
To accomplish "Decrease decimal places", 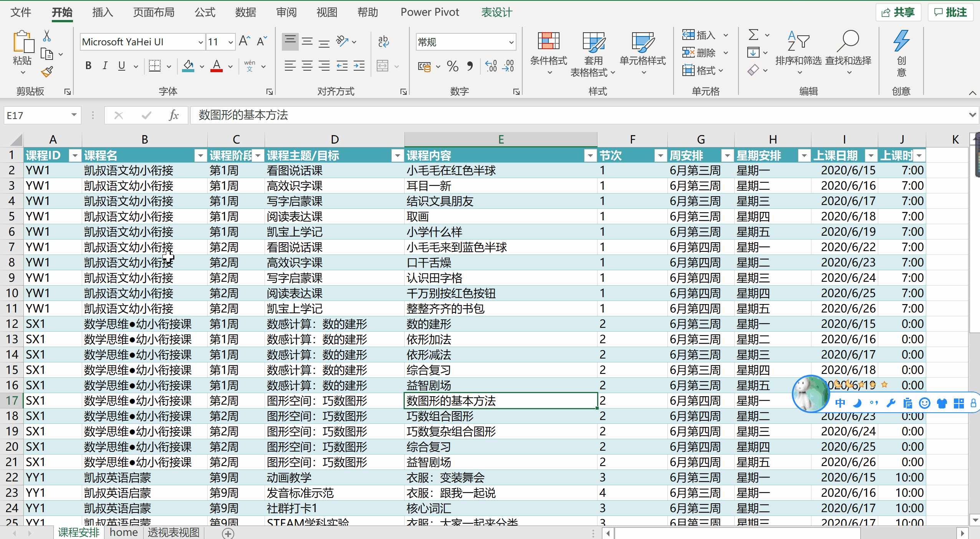I will tap(508, 66).
